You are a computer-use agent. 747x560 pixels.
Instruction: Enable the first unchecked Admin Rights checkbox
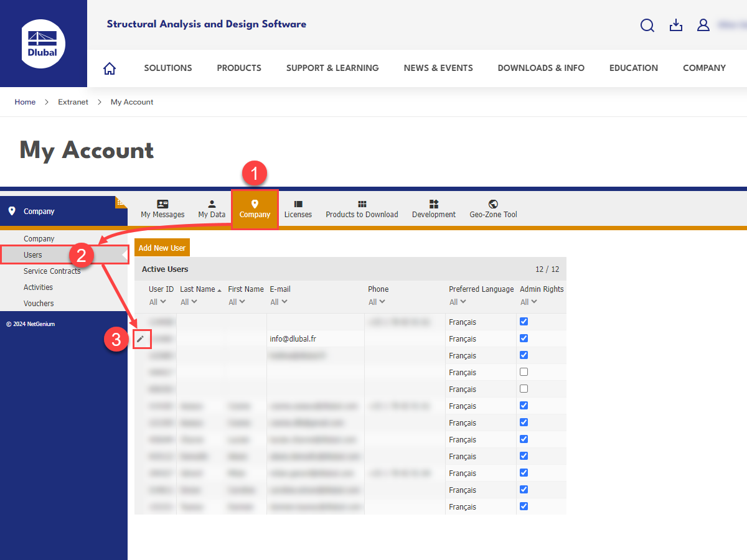(524, 372)
